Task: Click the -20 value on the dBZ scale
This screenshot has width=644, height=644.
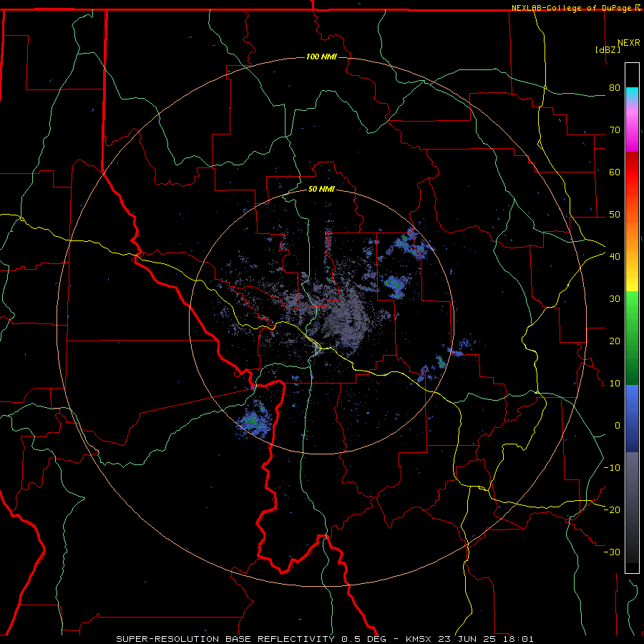Action: pyautogui.click(x=612, y=510)
